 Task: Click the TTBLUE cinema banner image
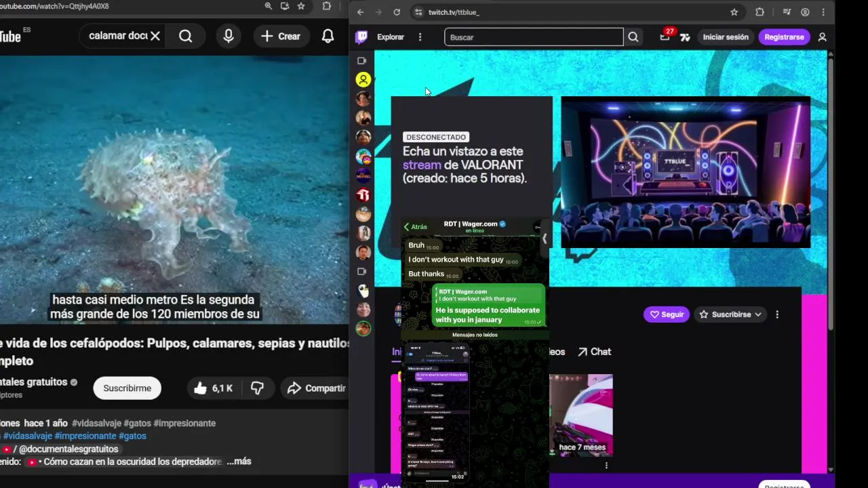click(x=686, y=172)
